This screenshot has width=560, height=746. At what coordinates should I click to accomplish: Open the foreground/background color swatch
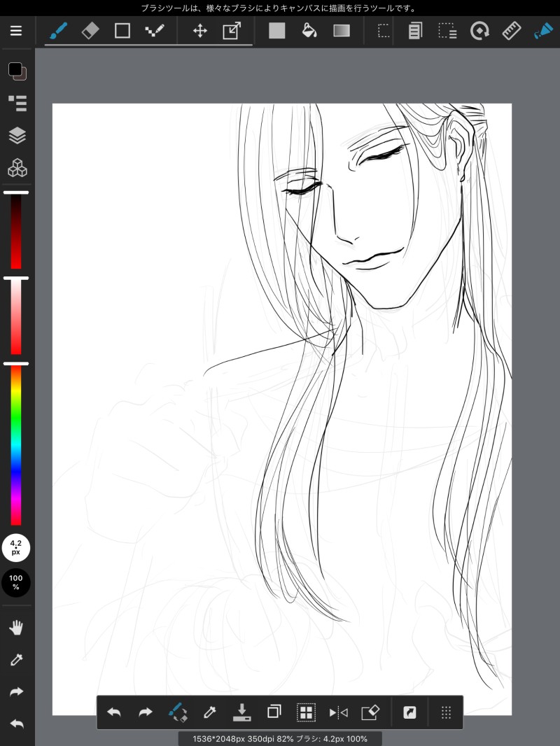pos(17,71)
